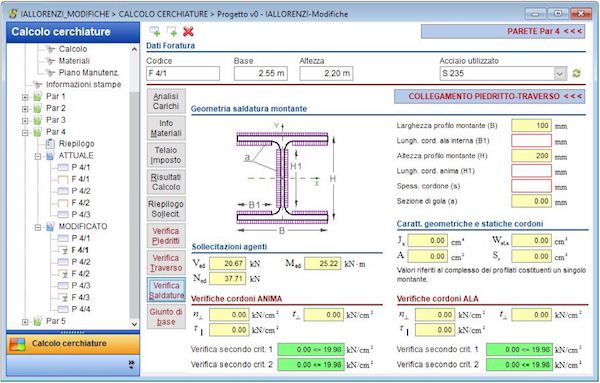This screenshot has height=383, width=600.
Task: Select P 4/2 panel icon under ATTUALE
Action: coord(63,191)
